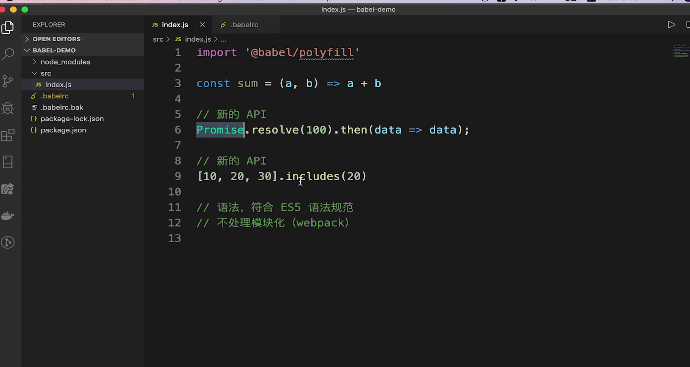Open the Explorer view in activity bar
Image resolution: width=690 pixels, height=367 pixels.
click(7, 27)
